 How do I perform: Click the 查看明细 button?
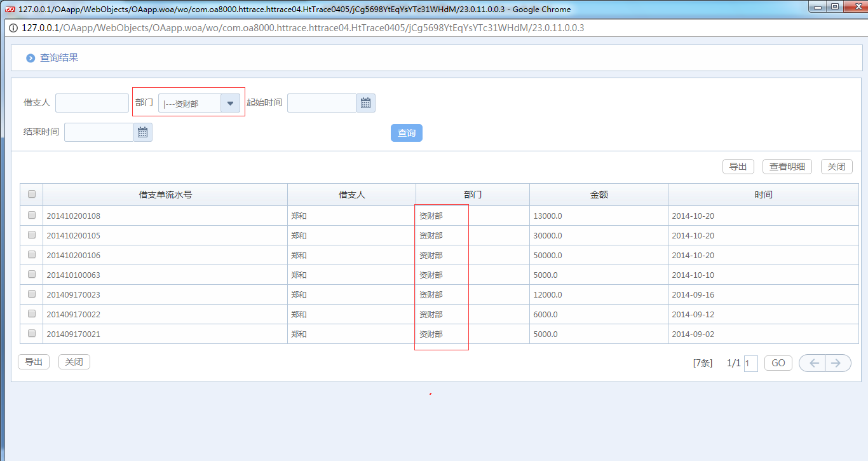tap(787, 167)
